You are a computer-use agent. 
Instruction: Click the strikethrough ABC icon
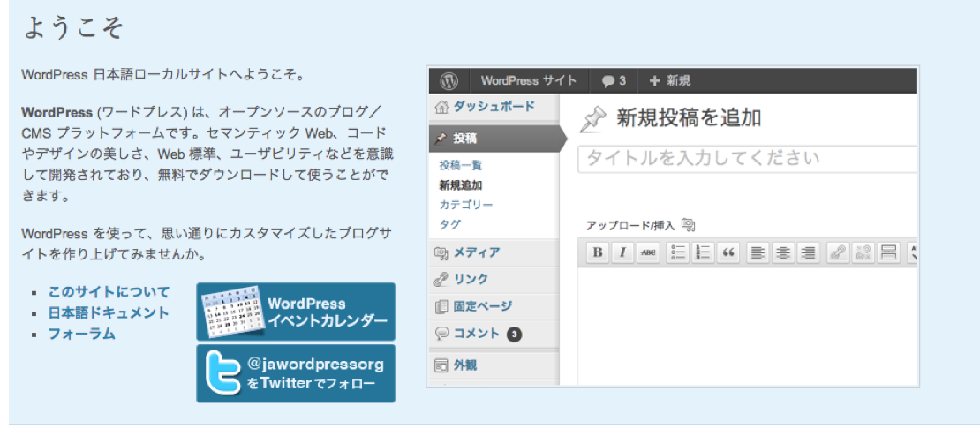tap(649, 253)
